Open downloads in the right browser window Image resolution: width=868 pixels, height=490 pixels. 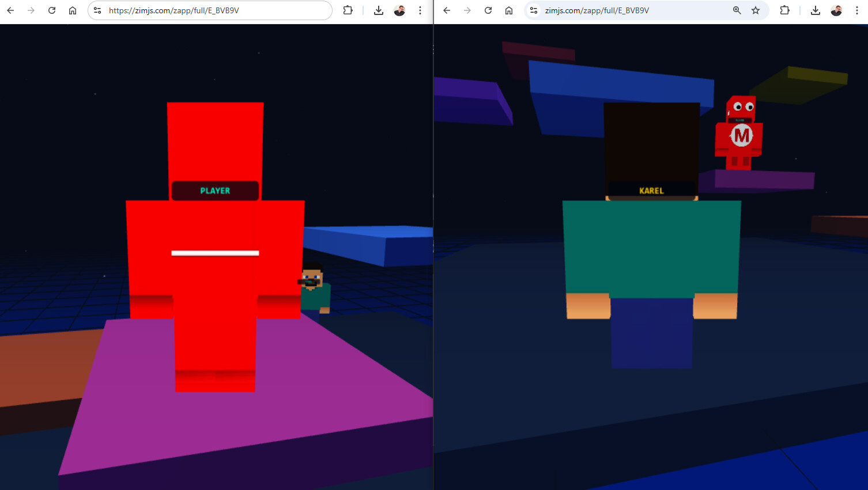coord(816,10)
